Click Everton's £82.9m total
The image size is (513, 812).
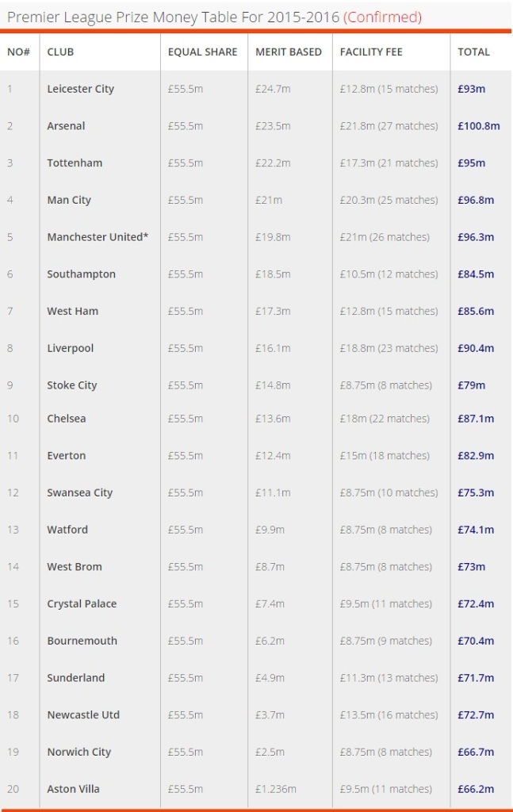pos(476,456)
